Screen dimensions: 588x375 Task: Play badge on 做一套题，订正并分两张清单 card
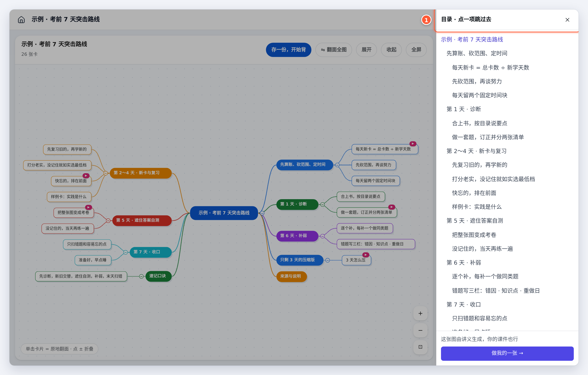[x=392, y=207]
